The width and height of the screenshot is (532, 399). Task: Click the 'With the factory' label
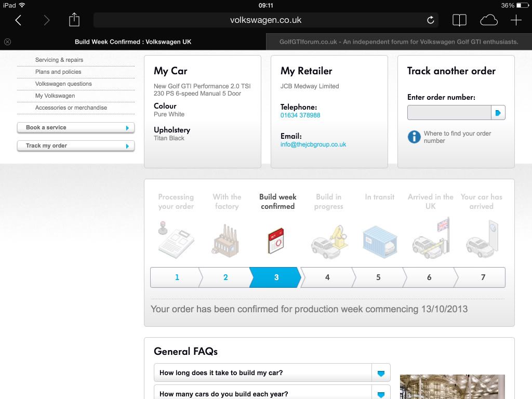[227, 202]
